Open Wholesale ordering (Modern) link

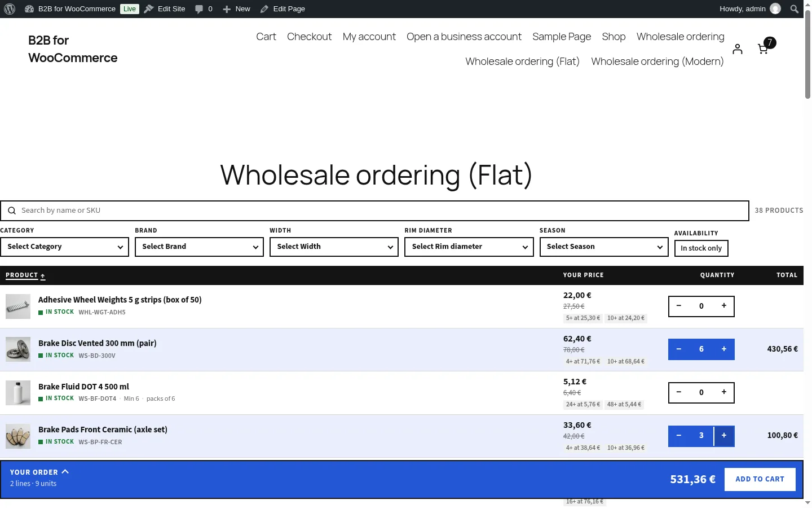coord(657,62)
